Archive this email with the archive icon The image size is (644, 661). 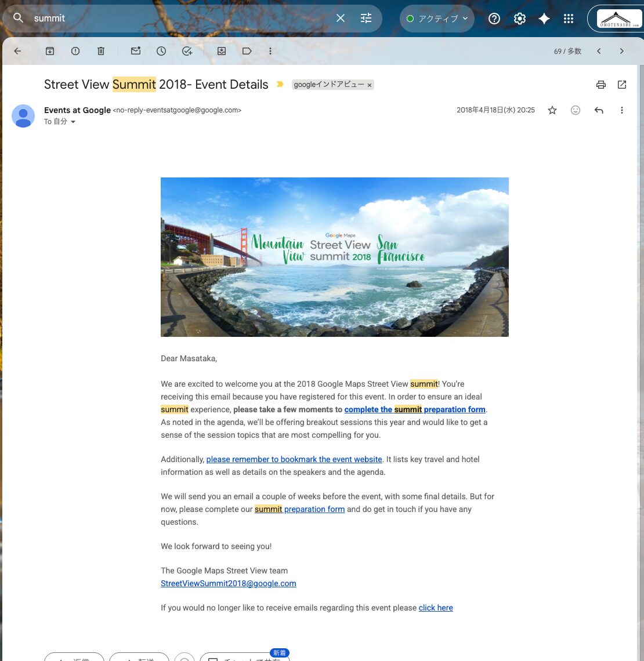pyautogui.click(x=50, y=51)
